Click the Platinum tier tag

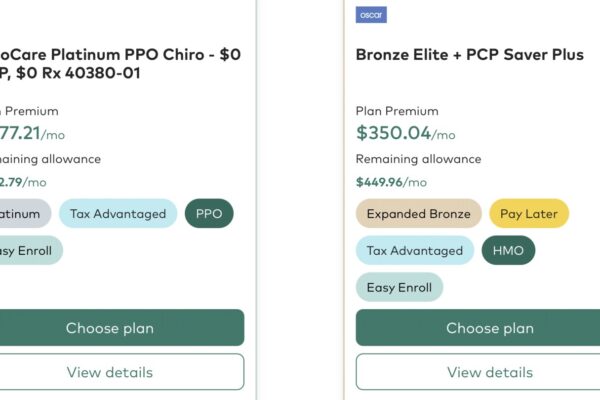[x=25, y=214]
